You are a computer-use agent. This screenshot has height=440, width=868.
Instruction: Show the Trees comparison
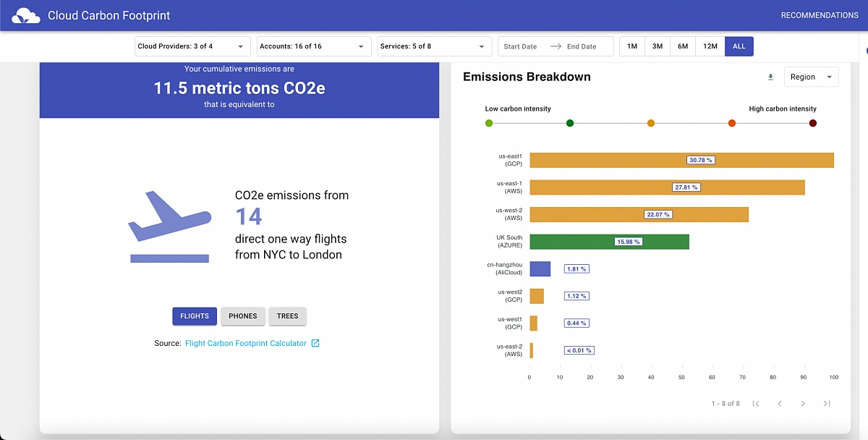pyautogui.click(x=288, y=316)
